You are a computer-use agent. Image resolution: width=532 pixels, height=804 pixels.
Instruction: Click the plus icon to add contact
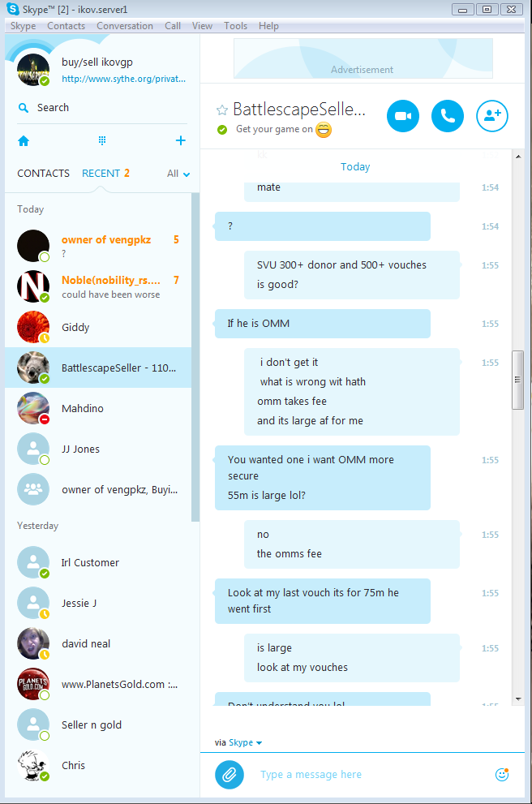tap(180, 140)
